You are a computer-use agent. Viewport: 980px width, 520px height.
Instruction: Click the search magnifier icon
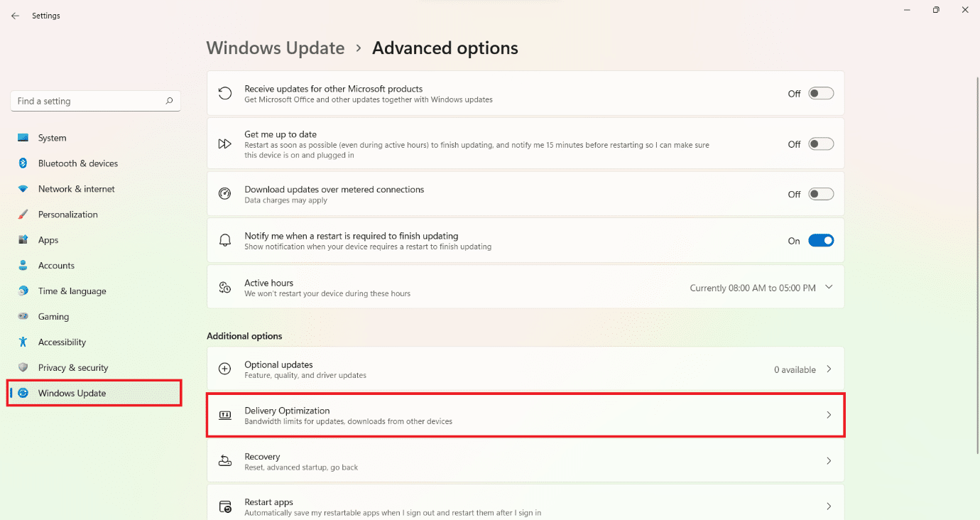point(169,101)
